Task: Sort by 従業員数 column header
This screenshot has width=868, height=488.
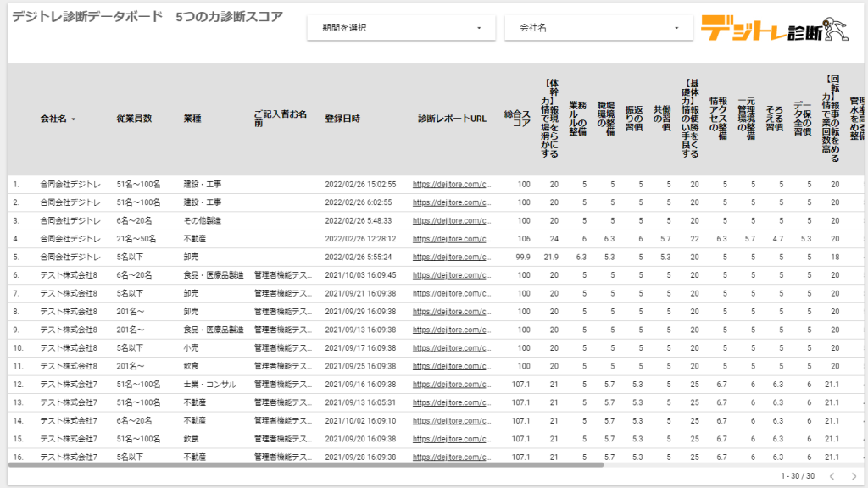Action: (134, 119)
